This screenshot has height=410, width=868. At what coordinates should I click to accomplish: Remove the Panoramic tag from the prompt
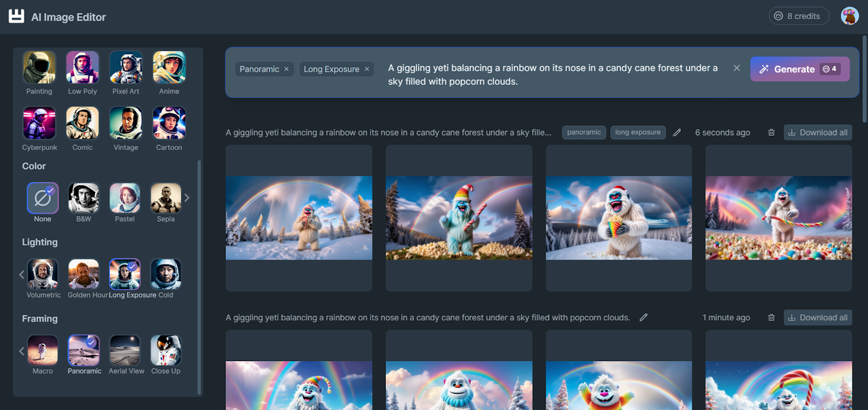tap(286, 69)
